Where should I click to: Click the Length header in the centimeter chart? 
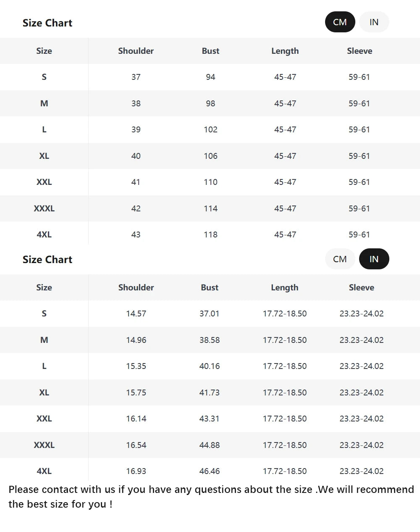point(285,51)
